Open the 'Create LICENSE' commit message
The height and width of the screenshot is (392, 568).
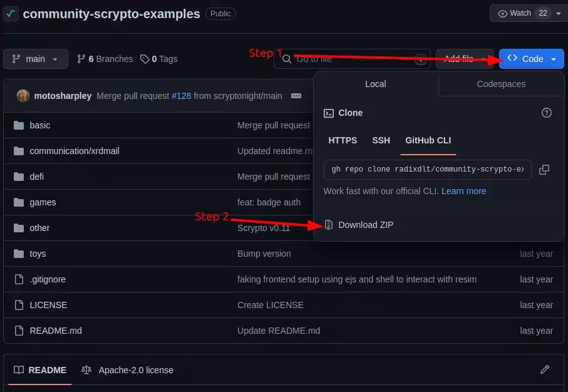(x=271, y=305)
